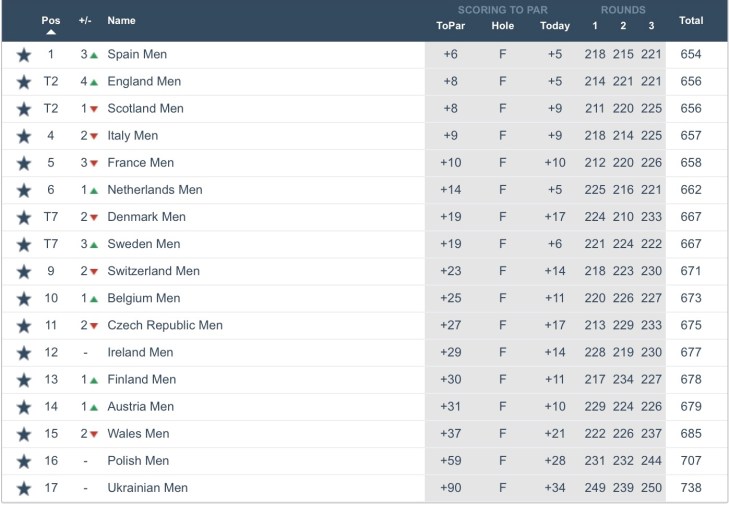729x506 pixels.
Task: Click the Today column header
Action: [555, 26]
